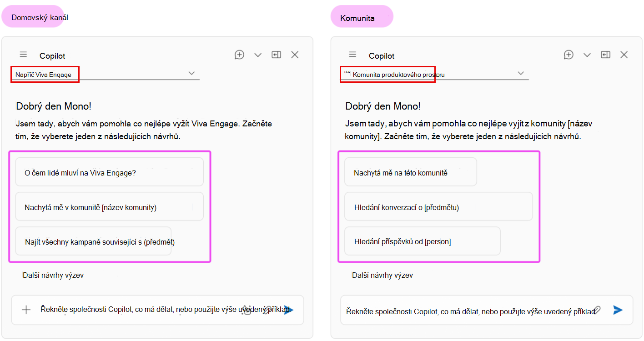Select suggestion Nachytá mě na této komunitě

pyautogui.click(x=411, y=172)
